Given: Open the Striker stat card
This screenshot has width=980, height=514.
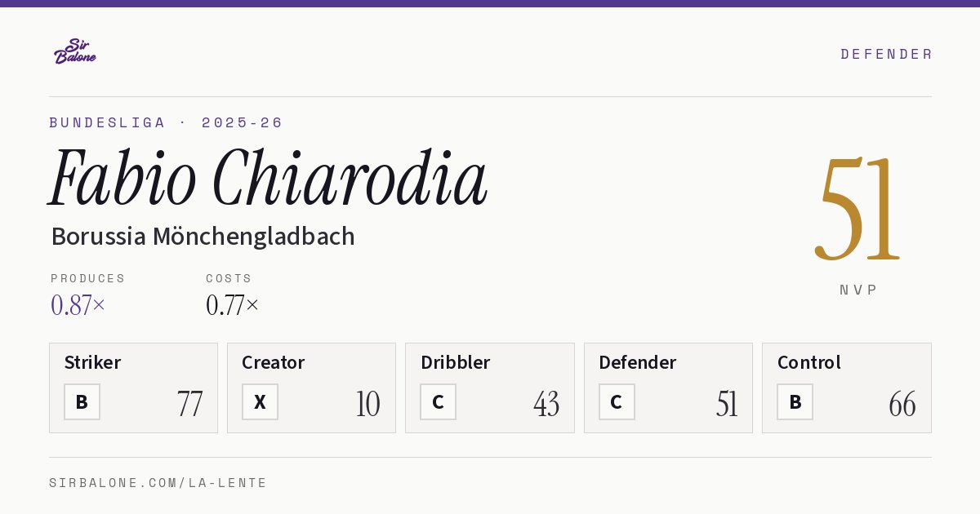Looking at the screenshot, I should pos(133,388).
